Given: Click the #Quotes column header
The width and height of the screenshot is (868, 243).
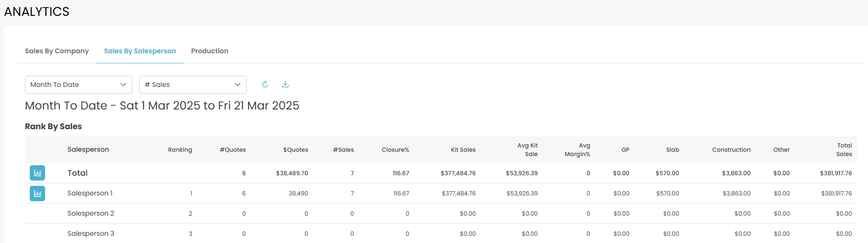Looking at the screenshot, I should pyautogui.click(x=232, y=150).
